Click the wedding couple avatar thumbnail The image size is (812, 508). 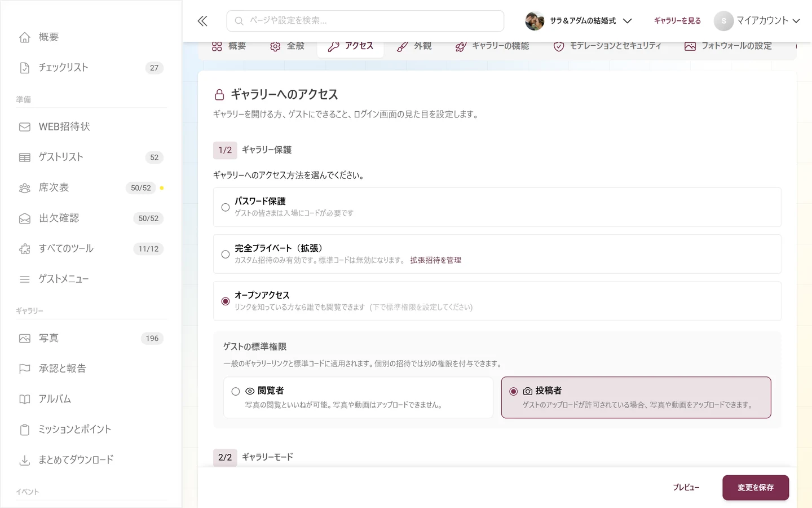pyautogui.click(x=535, y=21)
